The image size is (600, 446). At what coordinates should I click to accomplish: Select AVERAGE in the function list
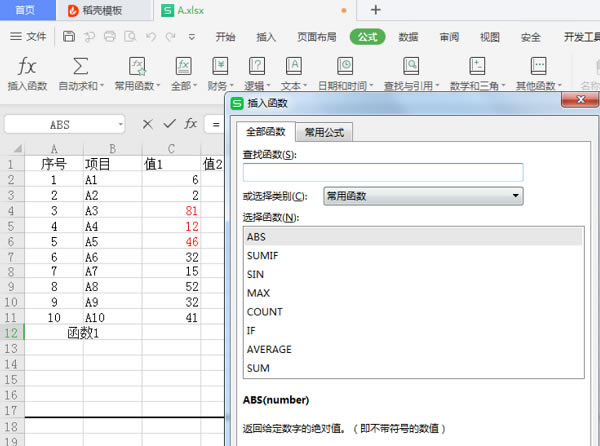(268, 349)
